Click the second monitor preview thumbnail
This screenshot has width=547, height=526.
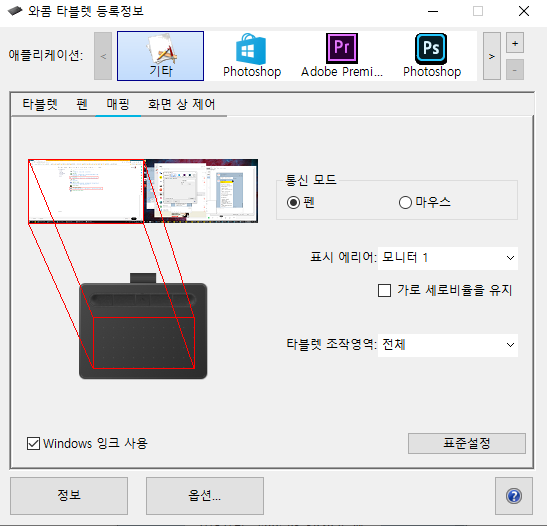point(201,191)
